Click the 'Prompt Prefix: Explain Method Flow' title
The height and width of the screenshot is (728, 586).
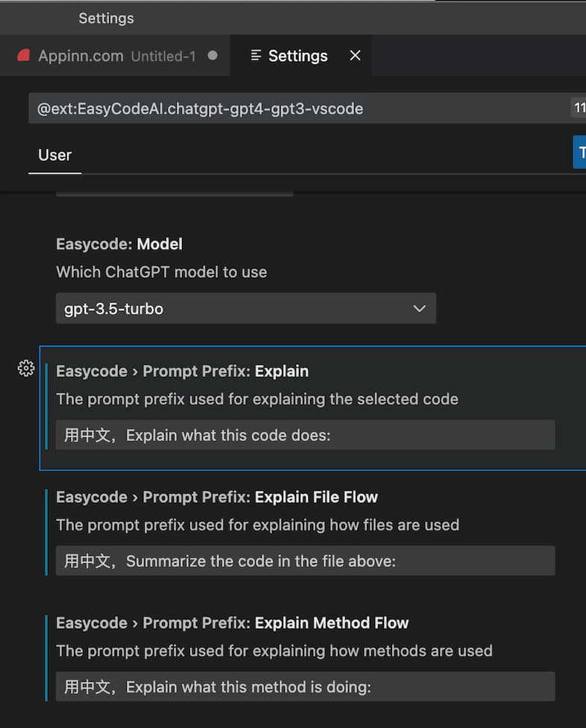[x=232, y=623]
